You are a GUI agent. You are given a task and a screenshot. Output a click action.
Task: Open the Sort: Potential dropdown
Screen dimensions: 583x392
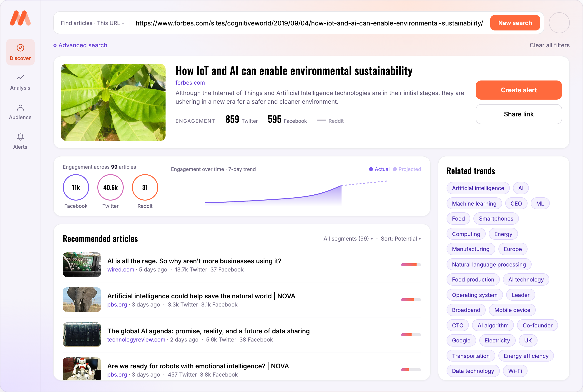click(x=400, y=239)
